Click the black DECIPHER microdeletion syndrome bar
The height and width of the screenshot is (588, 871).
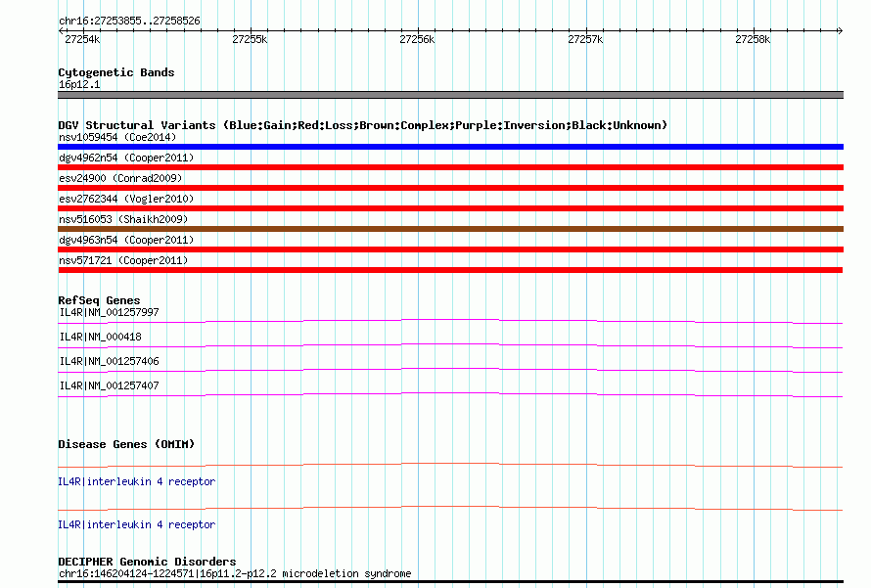click(450, 581)
